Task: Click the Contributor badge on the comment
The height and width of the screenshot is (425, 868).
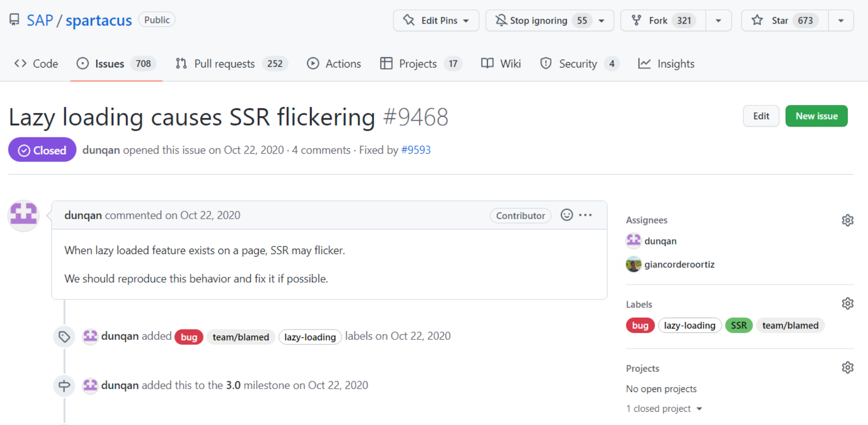Action: pos(521,216)
